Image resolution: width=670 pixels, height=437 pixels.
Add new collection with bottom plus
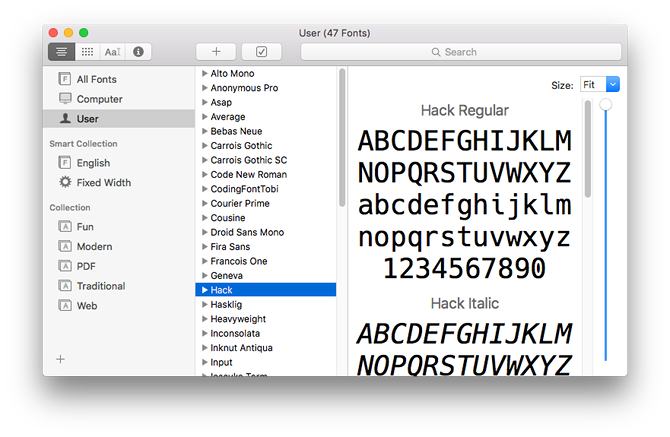60,359
